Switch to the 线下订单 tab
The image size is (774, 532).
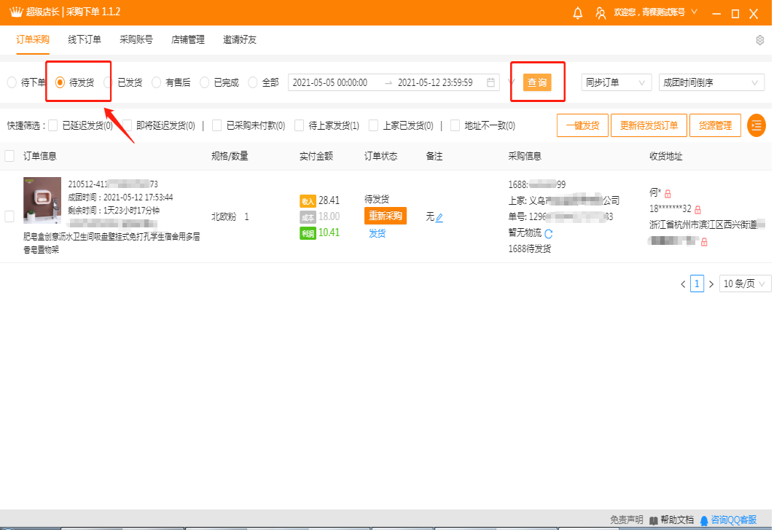[x=85, y=39]
